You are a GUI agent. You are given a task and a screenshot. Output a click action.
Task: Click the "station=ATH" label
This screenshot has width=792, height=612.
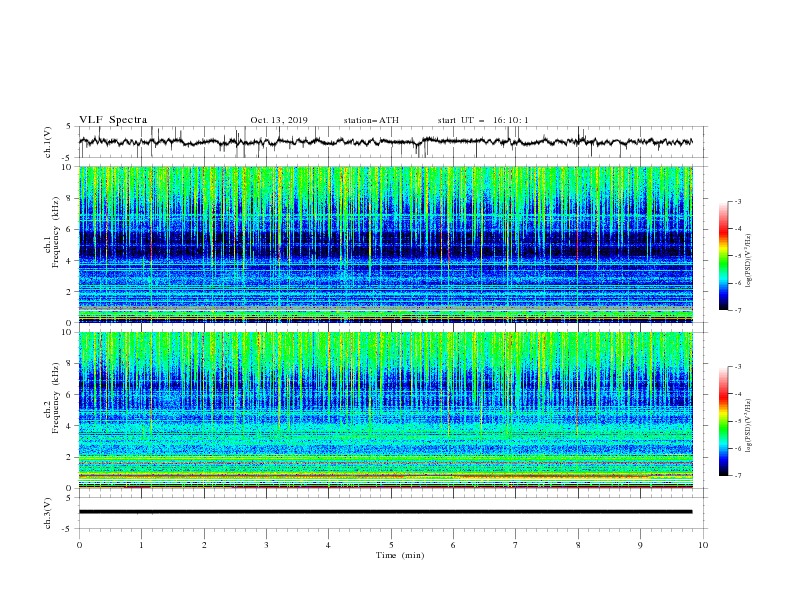click(371, 120)
